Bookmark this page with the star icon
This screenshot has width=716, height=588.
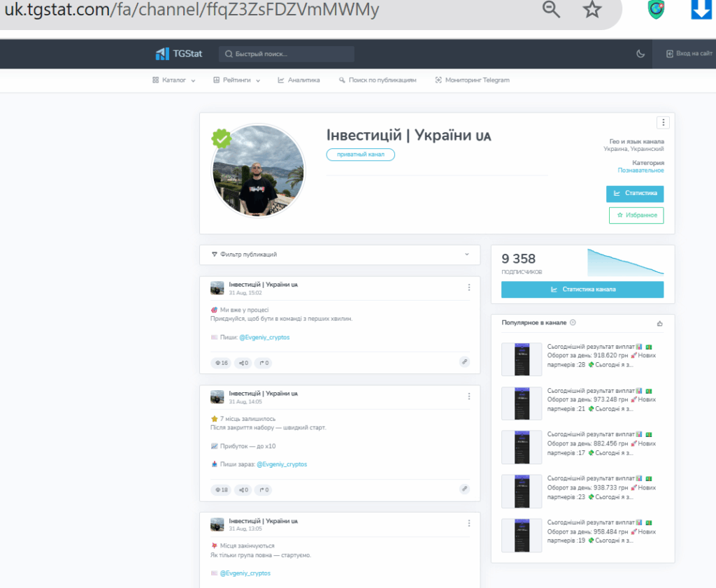(x=592, y=10)
